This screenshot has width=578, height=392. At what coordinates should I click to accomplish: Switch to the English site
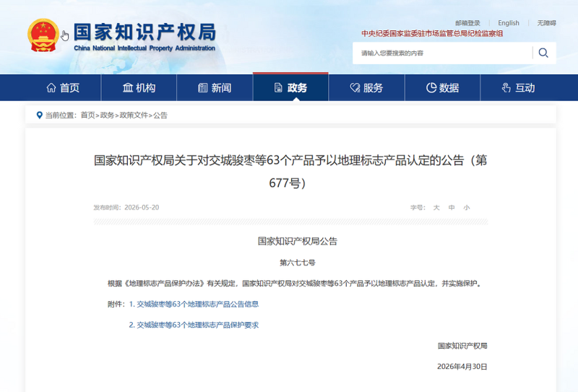coord(509,23)
